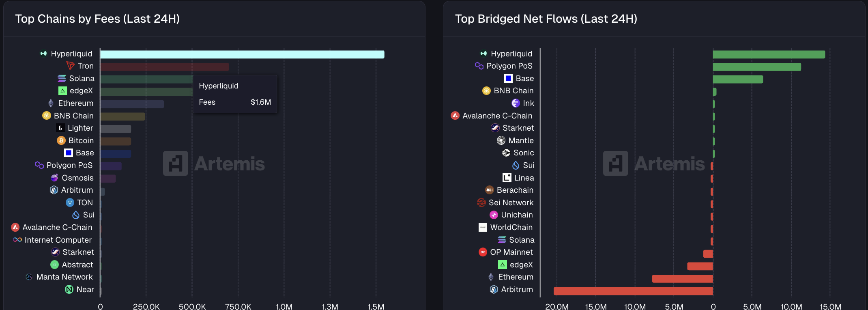
Task: Click the Bitcoin icon in fees list
Action: [61, 140]
